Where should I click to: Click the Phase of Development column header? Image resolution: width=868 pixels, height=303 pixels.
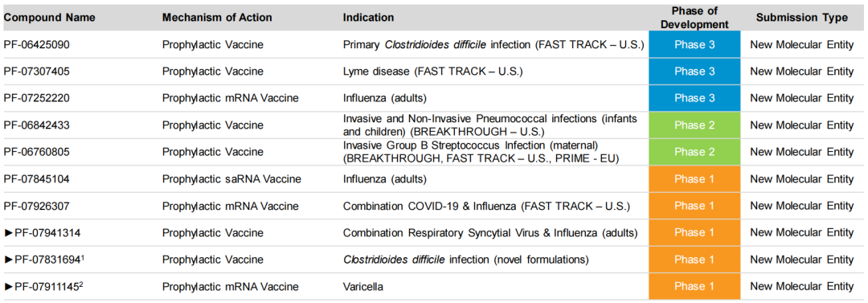(696, 18)
